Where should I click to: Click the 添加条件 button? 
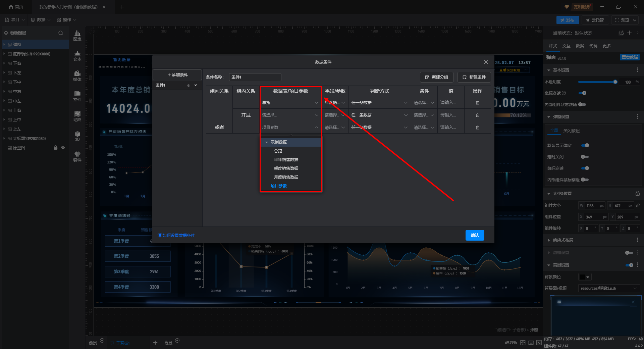tap(177, 75)
